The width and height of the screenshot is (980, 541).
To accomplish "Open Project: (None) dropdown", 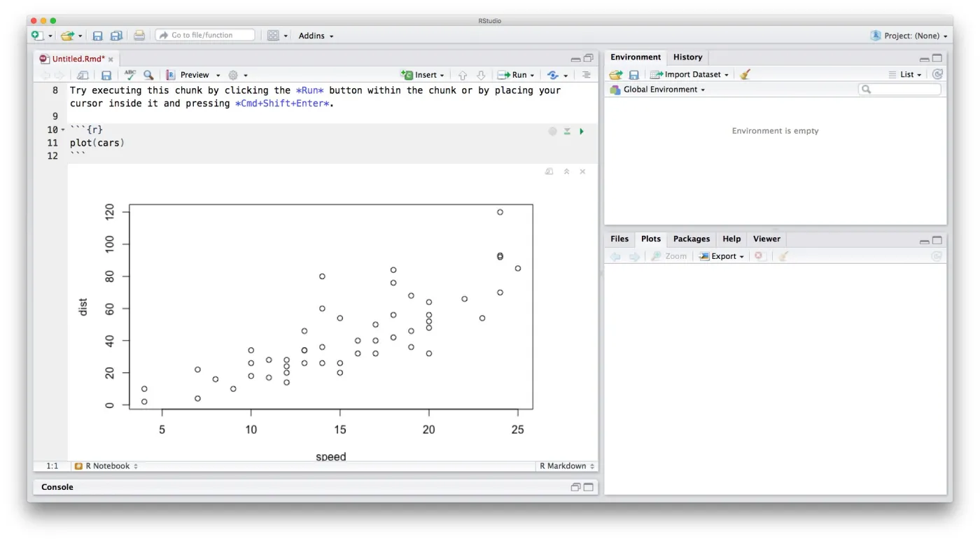I will point(910,36).
